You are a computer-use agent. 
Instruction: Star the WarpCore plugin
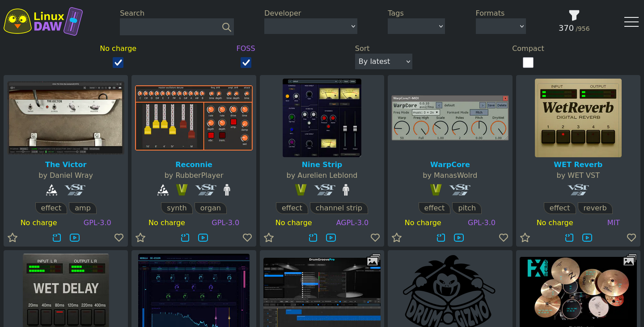397,238
